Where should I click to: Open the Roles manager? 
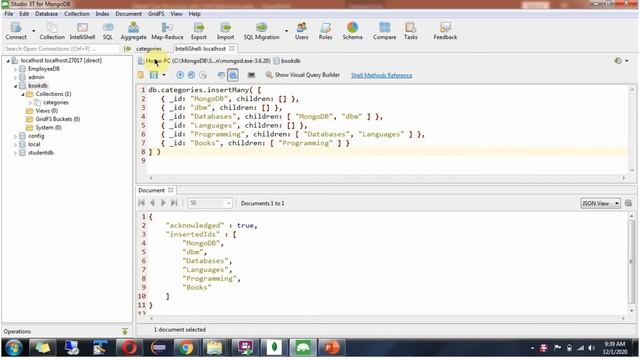325,31
